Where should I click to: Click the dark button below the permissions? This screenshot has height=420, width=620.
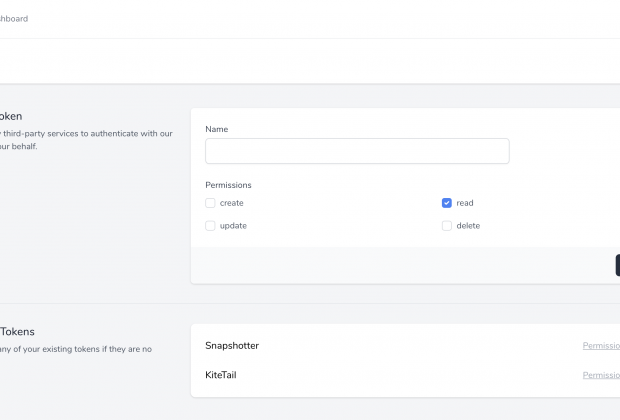(618, 265)
